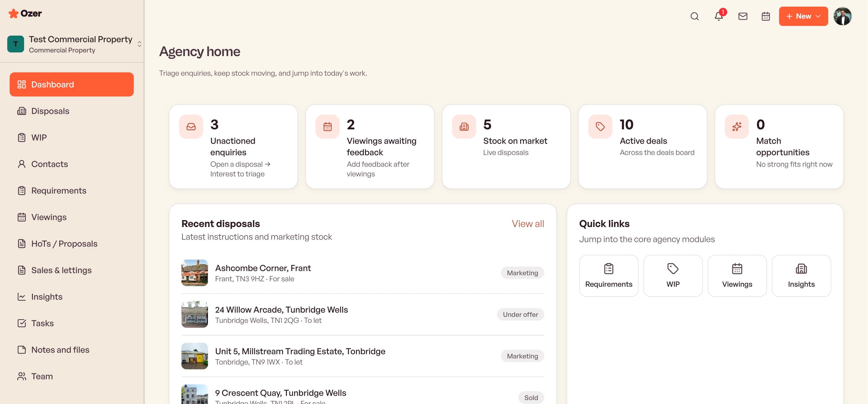Open the user profile avatar
Image resolution: width=868 pixels, height=404 pixels.
click(x=843, y=16)
